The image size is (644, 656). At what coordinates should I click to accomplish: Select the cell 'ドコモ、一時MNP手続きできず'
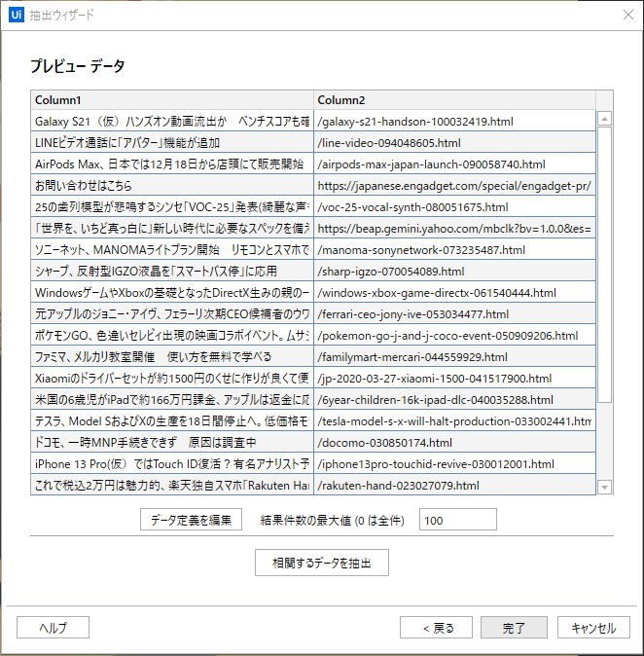pos(172,442)
